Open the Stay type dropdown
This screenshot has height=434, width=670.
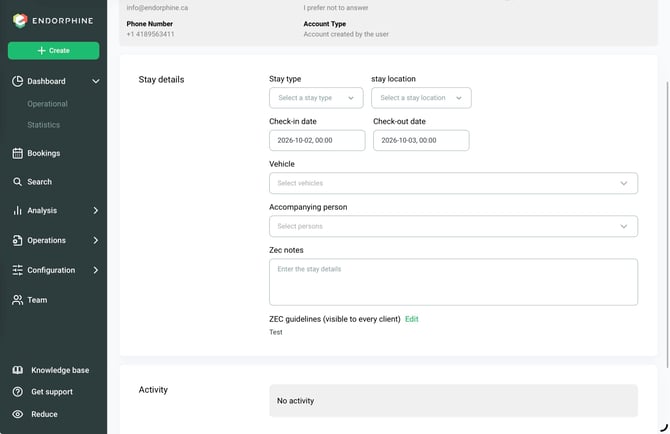(x=316, y=98)
